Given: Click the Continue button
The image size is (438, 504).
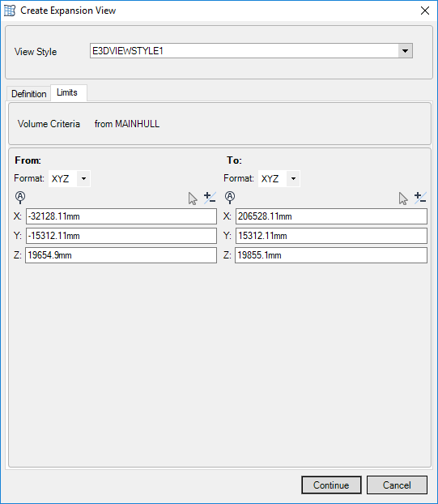Looking at the screenshot, I should click(x=331, y=485).
